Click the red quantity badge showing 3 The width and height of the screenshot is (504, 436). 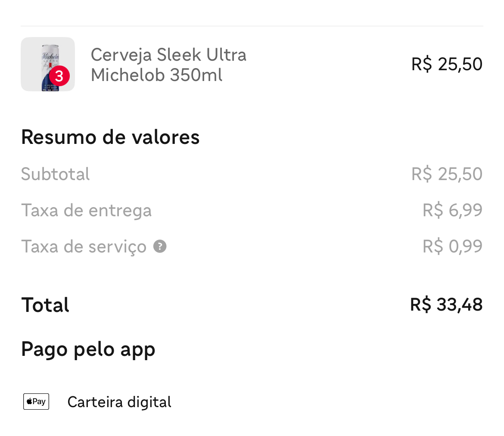coord(59,76)
